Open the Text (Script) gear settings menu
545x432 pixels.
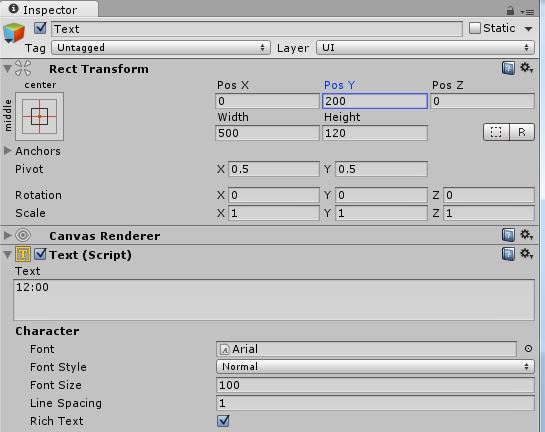(x=526, y=254)
